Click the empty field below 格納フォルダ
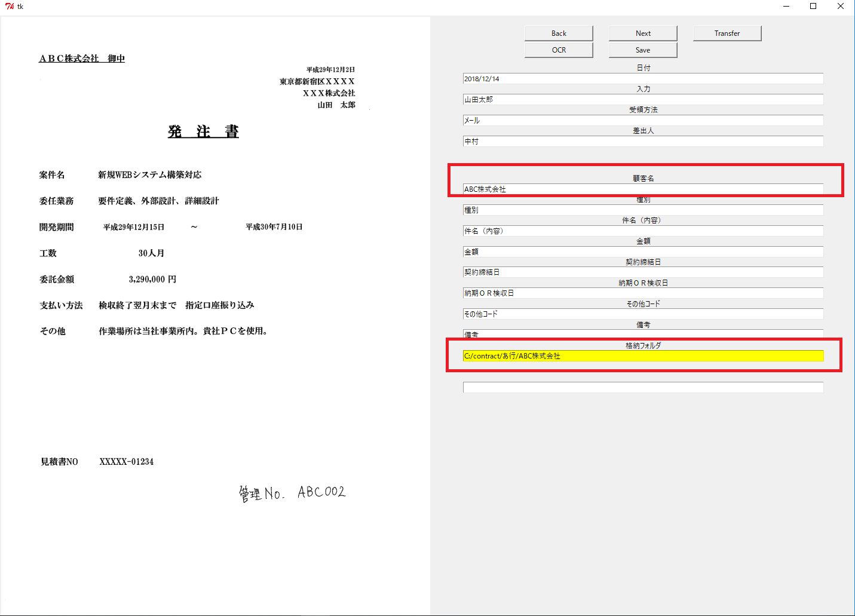This screenshot has width=855, height=616. click(643, 388)
